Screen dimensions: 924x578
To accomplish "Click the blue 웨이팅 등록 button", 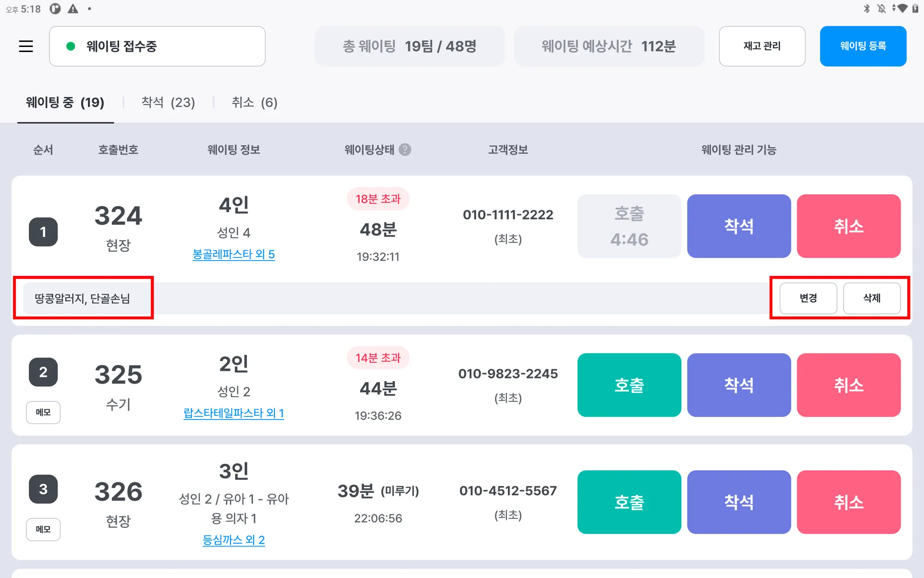I will click(x=863, y=46).
